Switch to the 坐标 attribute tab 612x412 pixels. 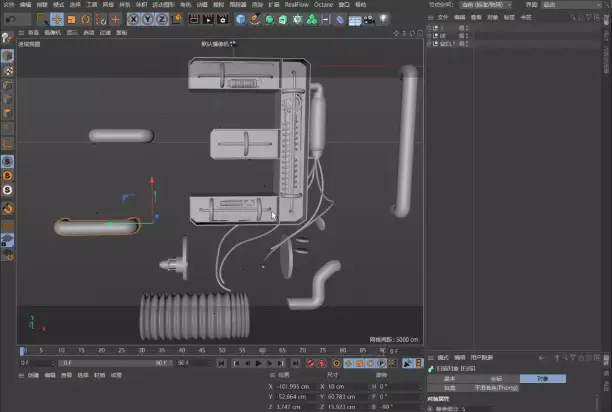pyautogui.click(x=496, y=379)
